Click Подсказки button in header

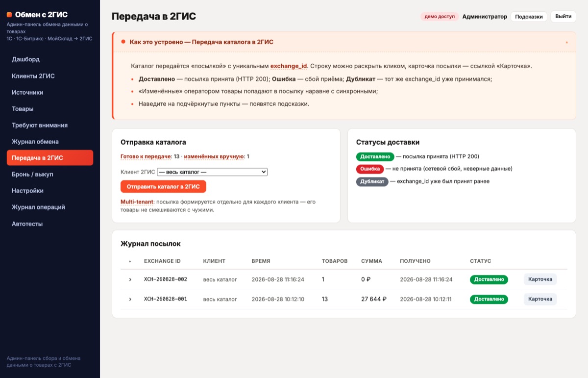[x=529, y=17]
